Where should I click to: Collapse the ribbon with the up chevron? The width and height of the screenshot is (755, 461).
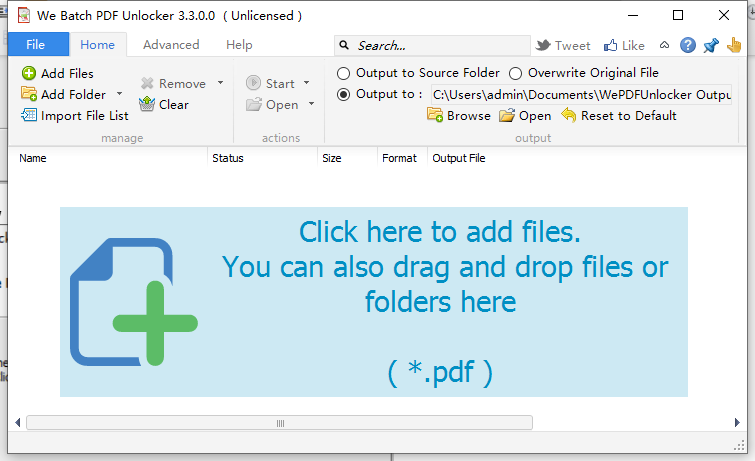point(664,45)
